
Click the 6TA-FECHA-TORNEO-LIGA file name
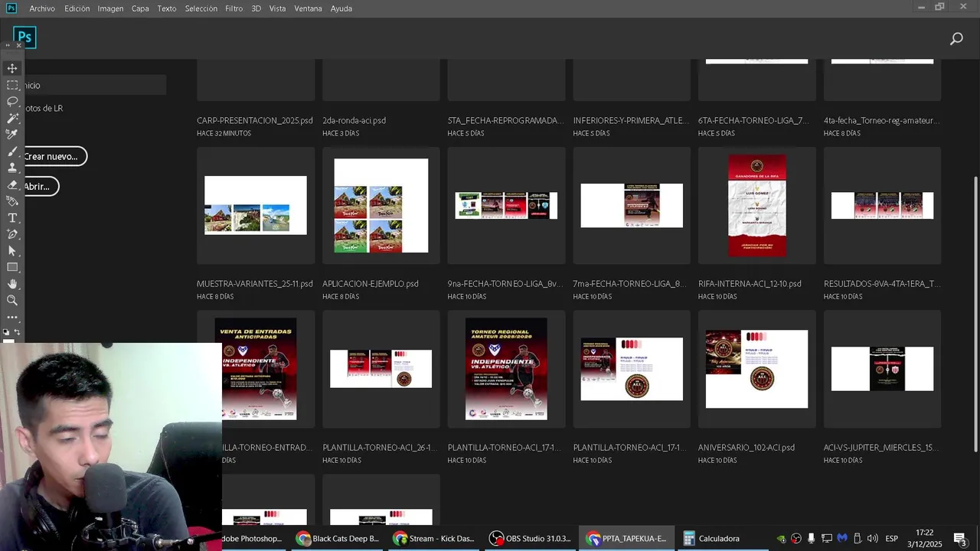[x=753, y=121]
